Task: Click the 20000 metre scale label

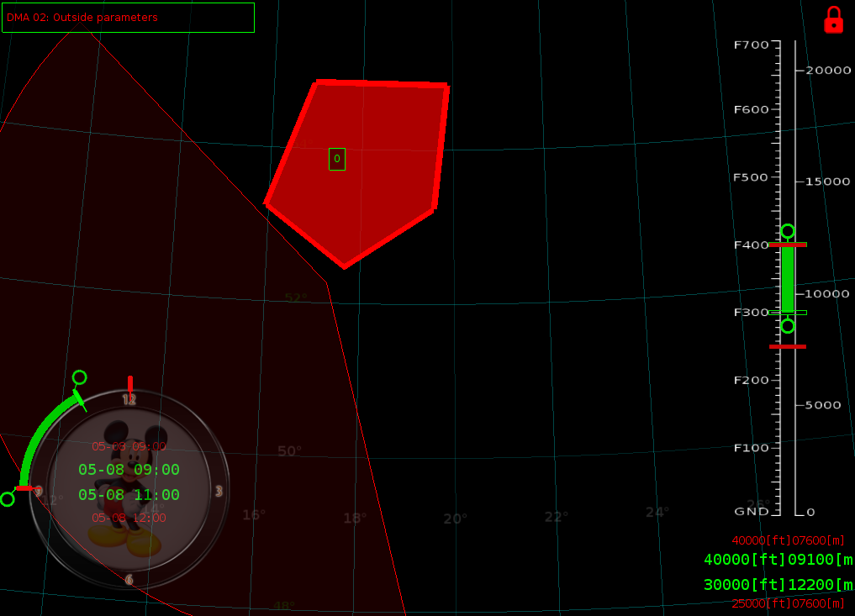Action: click(828, 71)
